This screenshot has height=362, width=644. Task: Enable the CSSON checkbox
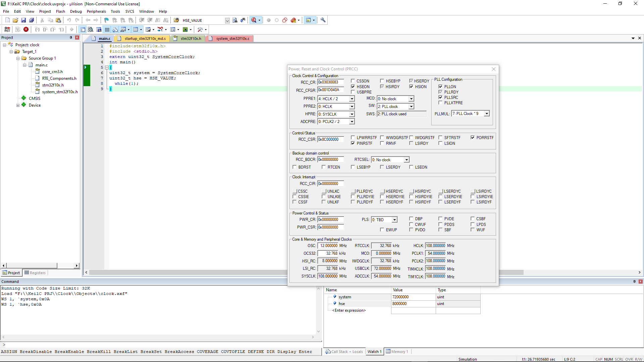point(353,81)
